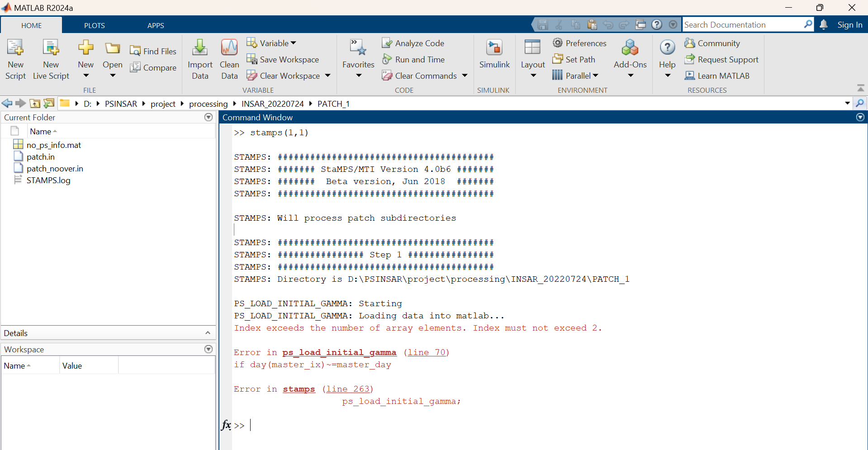Click the quick access Paste icon
868x450 pixels.
[x=592, y=24]
